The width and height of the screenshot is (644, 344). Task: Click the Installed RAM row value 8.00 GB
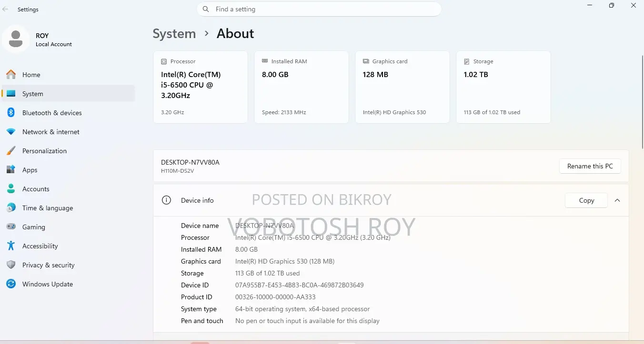tap(246, 249)
